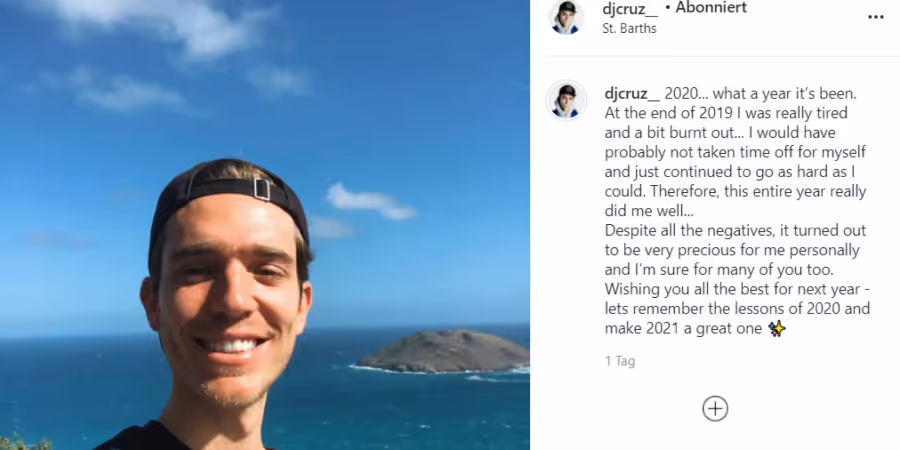
Task: Click the sparkles emoji ending the caption
Action: click(777, 328)
